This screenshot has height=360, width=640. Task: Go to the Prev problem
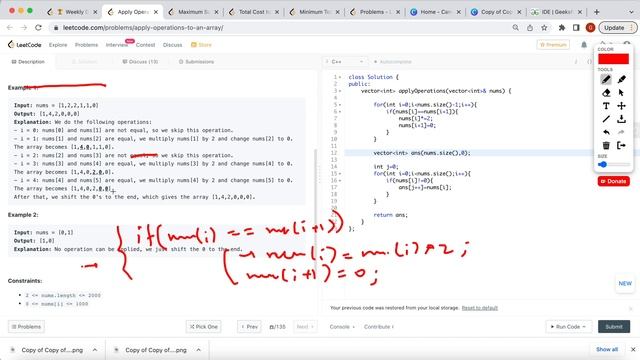pyautogui.click(x=249, y=327)
